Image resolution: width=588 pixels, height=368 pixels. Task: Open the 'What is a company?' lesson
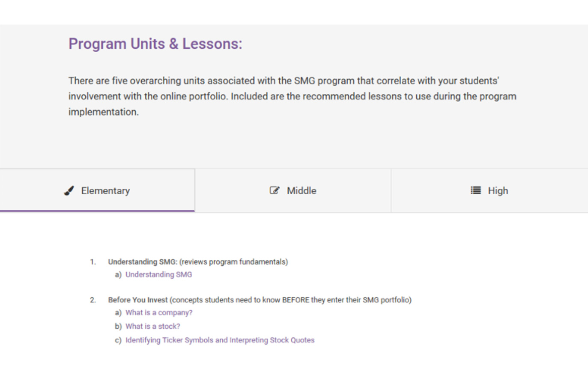159,313
